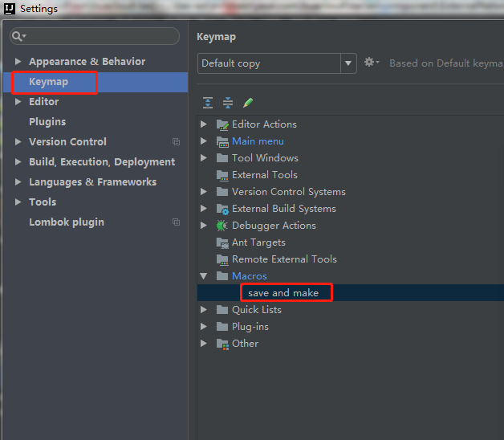Viewport: 504px width, 440px height.
Task: Expand the Main menu tree node
Action: point(204,141)
